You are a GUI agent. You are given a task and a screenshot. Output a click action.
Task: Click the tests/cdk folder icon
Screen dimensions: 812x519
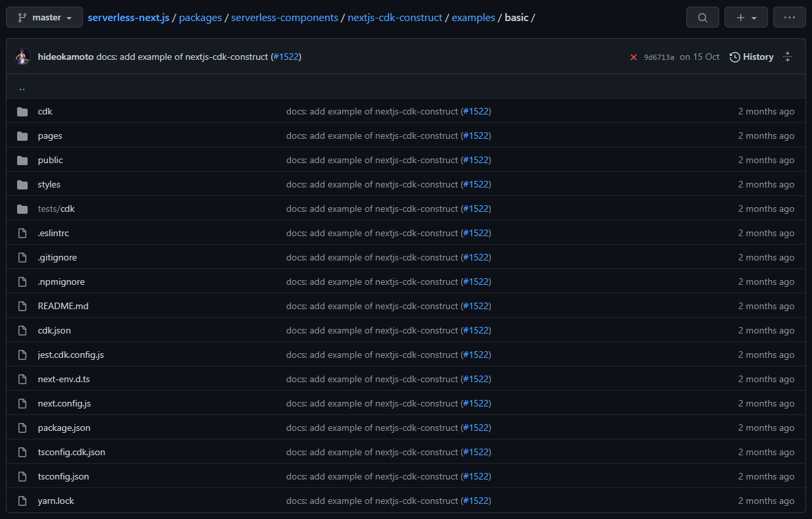coord(22,209)
